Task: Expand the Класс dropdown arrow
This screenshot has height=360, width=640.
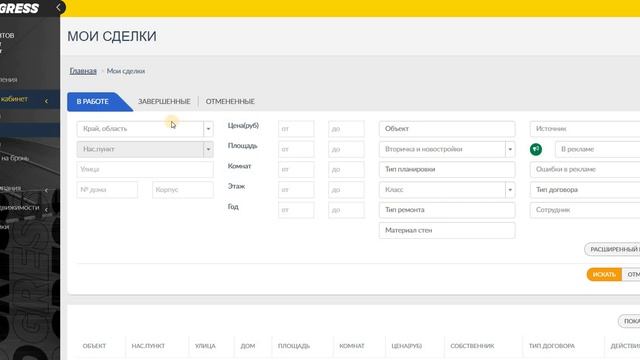Action: [x=510, y=190]
